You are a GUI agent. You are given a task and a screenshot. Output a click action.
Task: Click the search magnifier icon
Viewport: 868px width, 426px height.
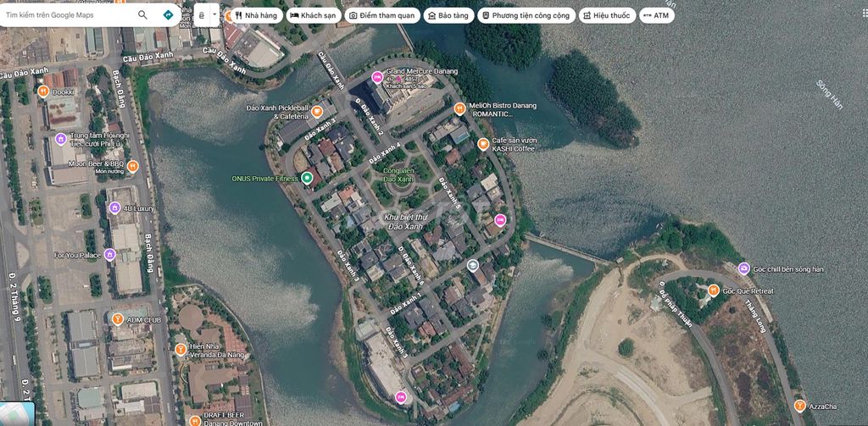point(142,15)
